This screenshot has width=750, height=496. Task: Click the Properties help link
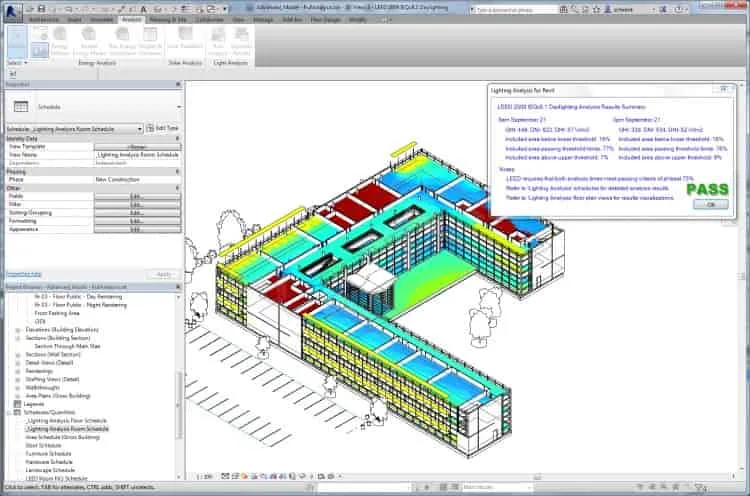(x=23, y=275)
